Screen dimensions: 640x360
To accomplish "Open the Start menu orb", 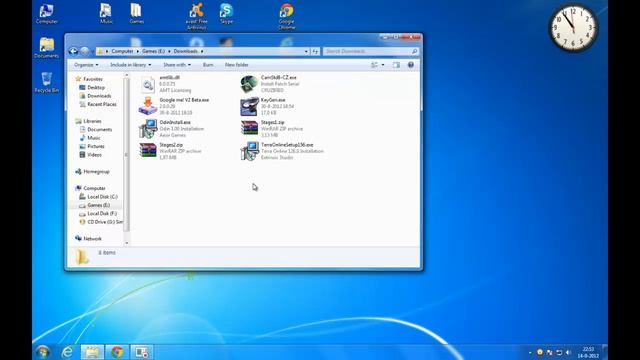I will 42,352.
